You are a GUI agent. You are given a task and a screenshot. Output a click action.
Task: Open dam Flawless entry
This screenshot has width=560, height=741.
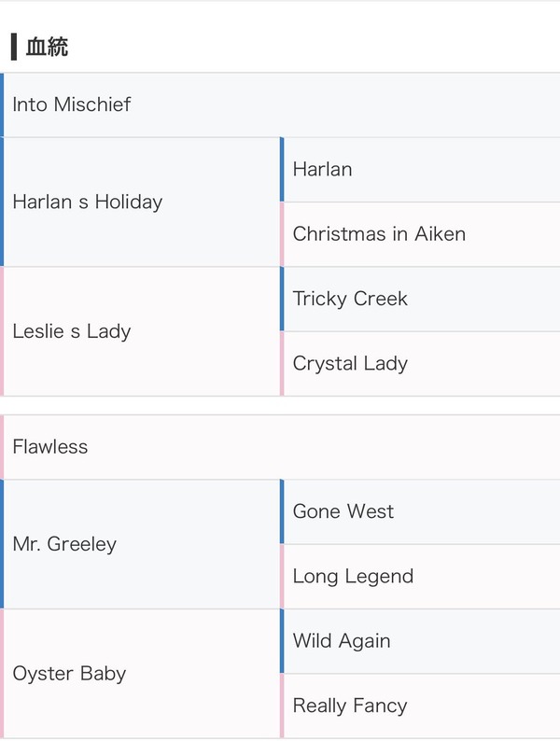pos(280,447)
